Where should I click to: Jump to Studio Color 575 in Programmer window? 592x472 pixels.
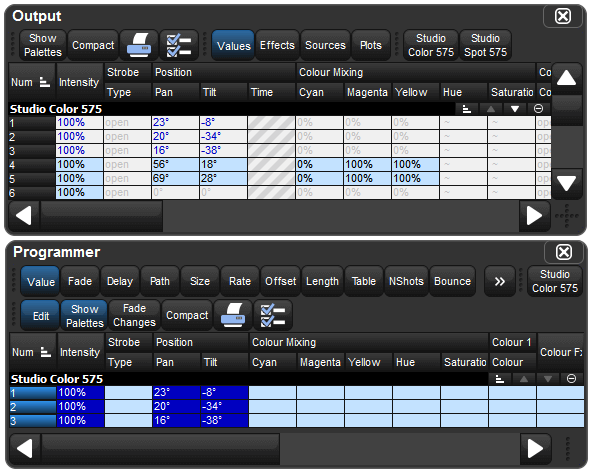click(x=555, y=281)
